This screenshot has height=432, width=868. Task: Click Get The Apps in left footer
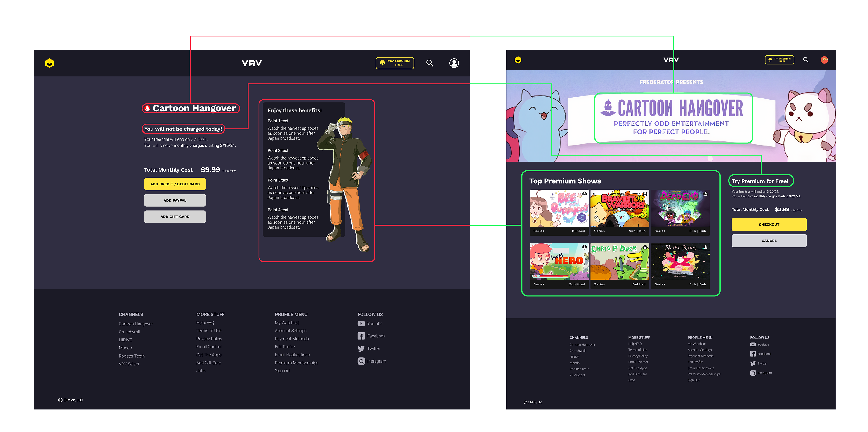coord(209,355)
